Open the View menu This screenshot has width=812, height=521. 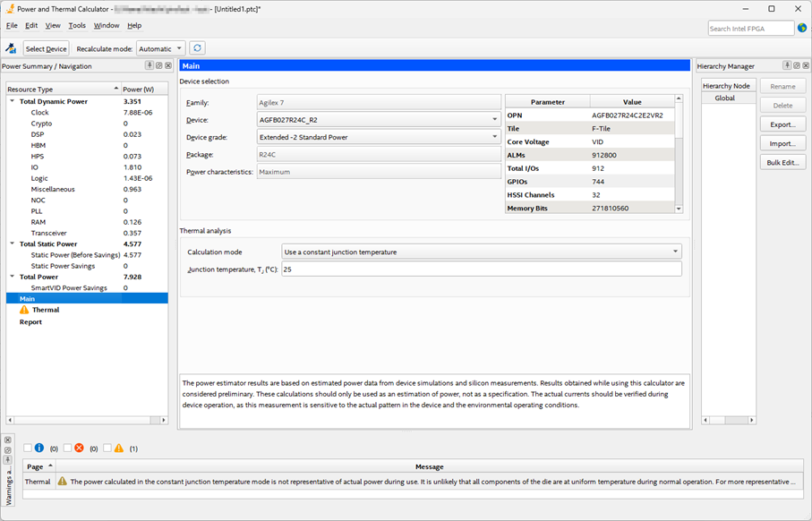(53, 26)
